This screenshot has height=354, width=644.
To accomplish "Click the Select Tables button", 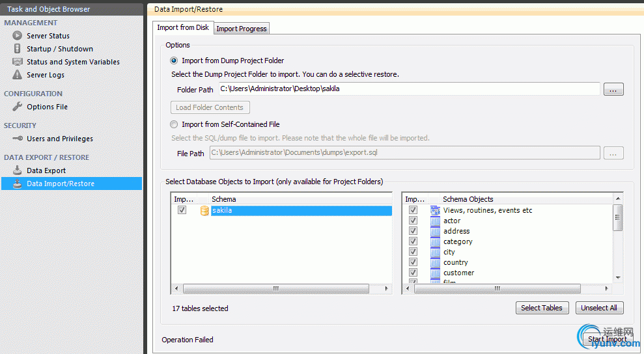I will (x=542, y=308).
